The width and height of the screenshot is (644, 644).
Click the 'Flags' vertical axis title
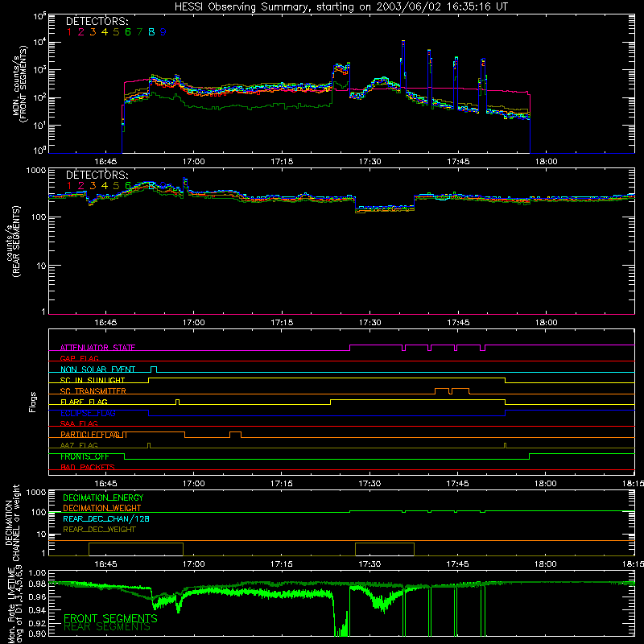point(33,402)
